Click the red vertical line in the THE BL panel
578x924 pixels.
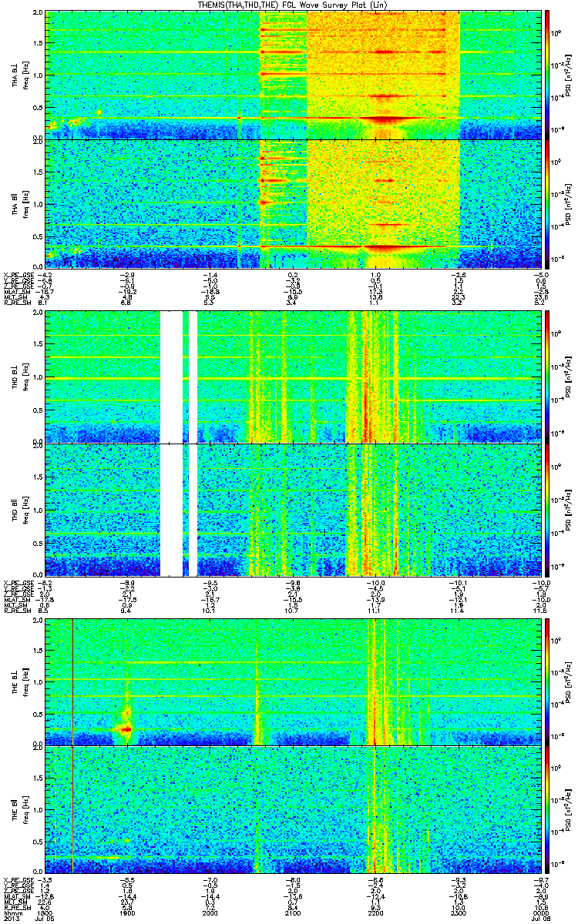[x=72, y=681]
